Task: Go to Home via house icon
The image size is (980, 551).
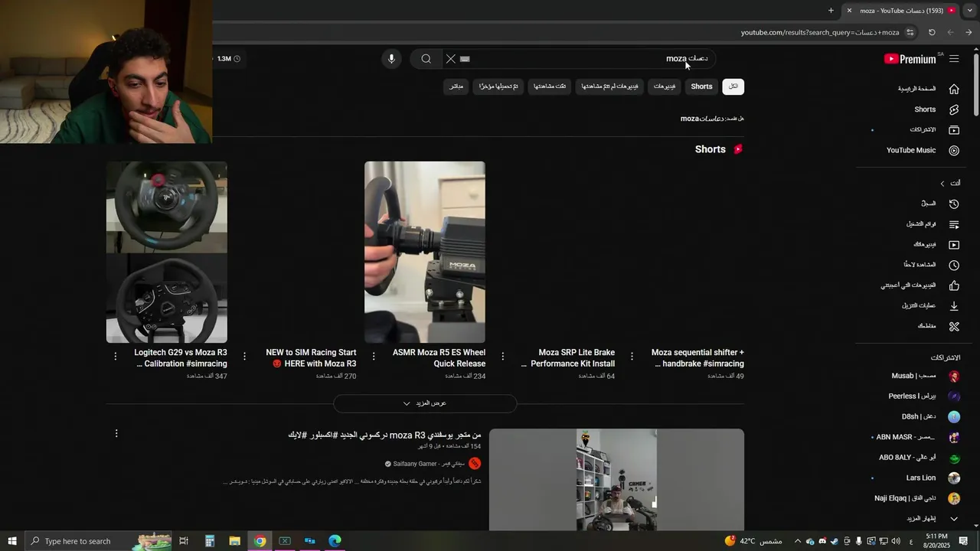Action: pyautogui.click(x=954, y=89)
